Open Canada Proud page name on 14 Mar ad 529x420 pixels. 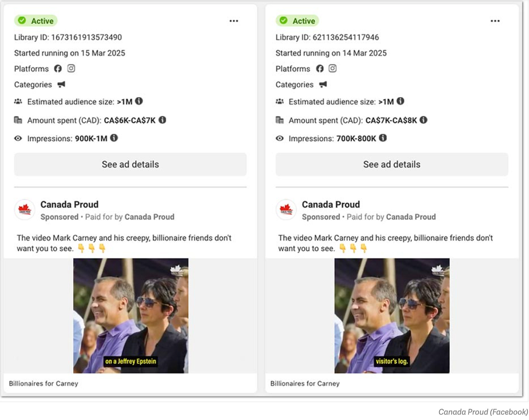[331, 205]
